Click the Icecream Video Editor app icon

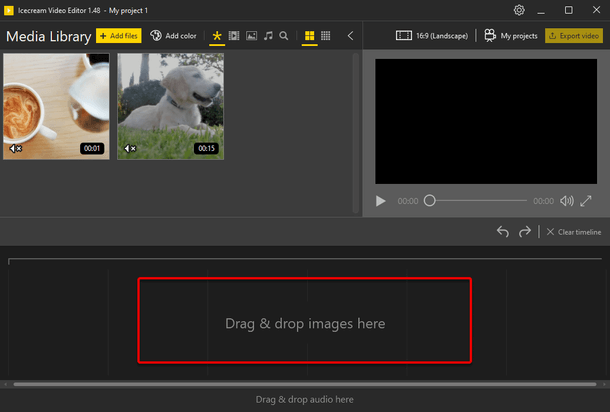coord(9,11)
